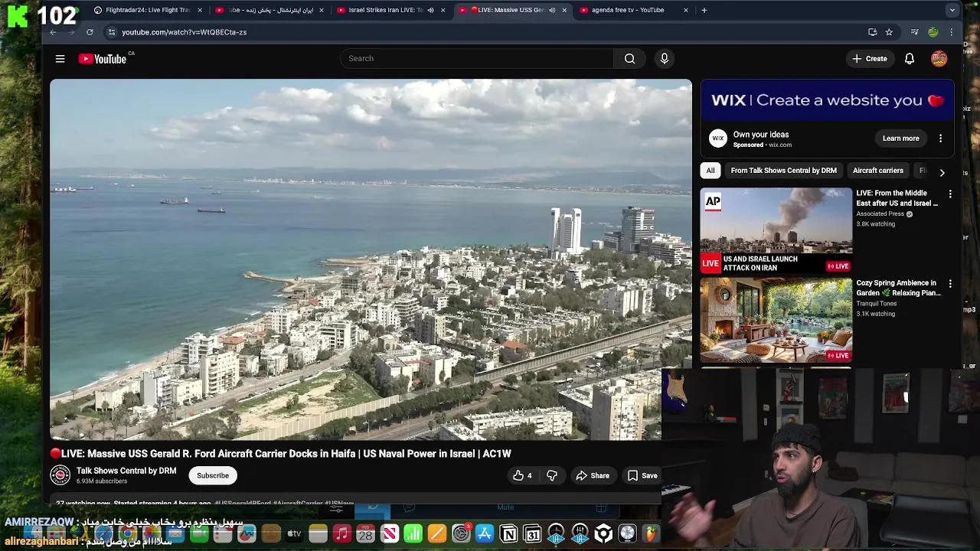Open Chrome tab search dropdown

952,10
